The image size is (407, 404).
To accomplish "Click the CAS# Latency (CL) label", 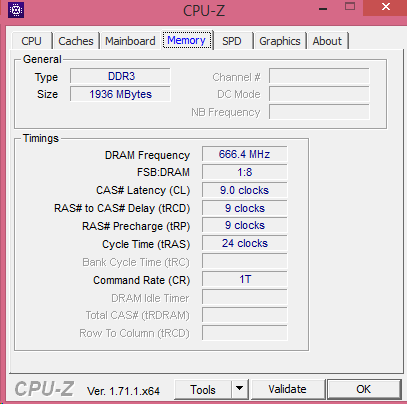I will coord(143,190).
